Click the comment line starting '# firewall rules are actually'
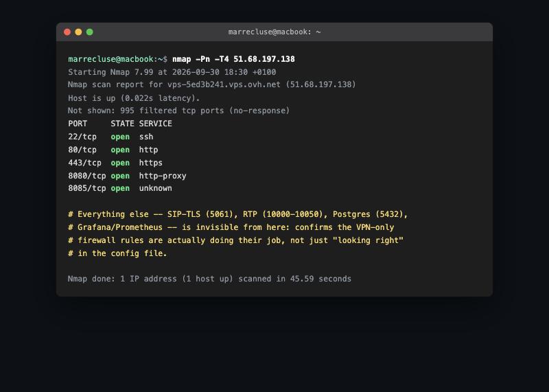Screen dimensions: 549x392 pos(235,240)
